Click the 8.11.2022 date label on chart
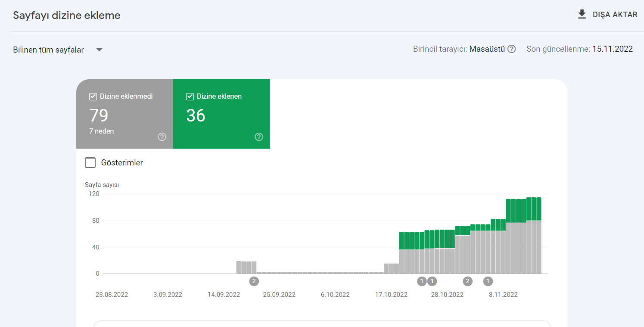 [503, 295]
